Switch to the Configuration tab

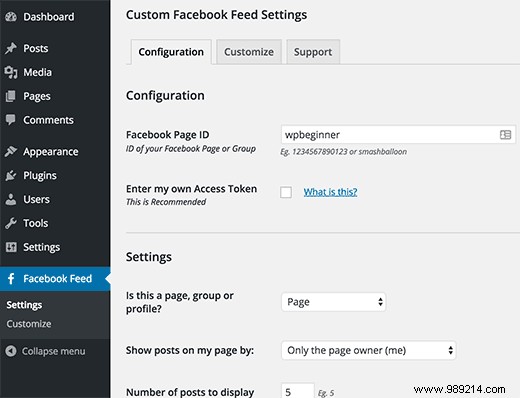[x=171, y=52]
